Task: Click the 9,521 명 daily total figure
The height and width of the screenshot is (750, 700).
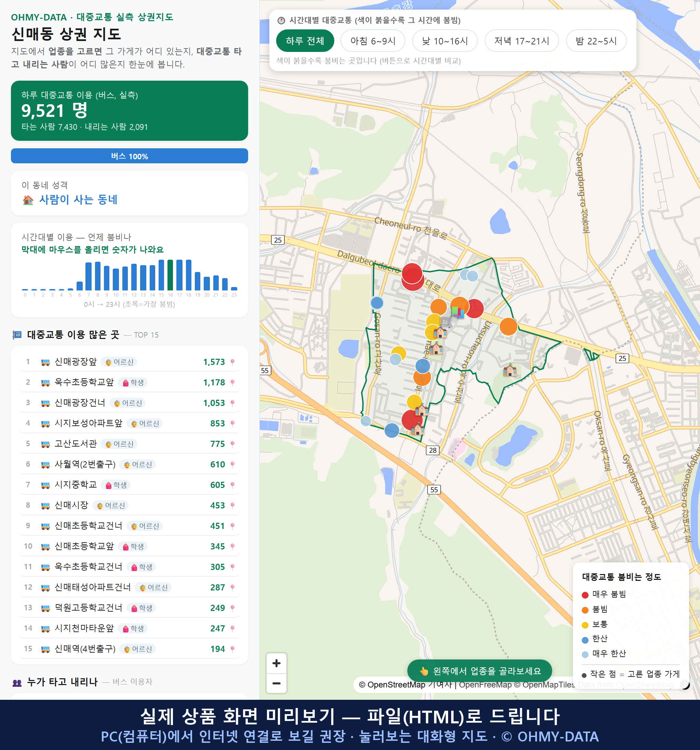Action: click(54, 111)
